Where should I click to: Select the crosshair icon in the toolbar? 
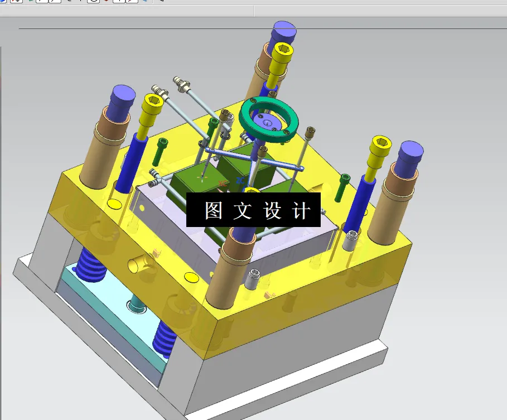81,3
